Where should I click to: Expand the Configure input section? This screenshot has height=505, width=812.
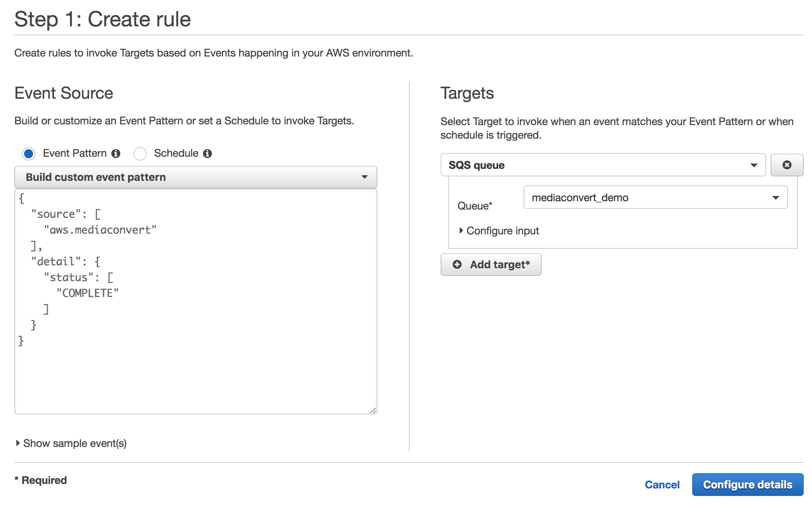[x=499, y=231]
